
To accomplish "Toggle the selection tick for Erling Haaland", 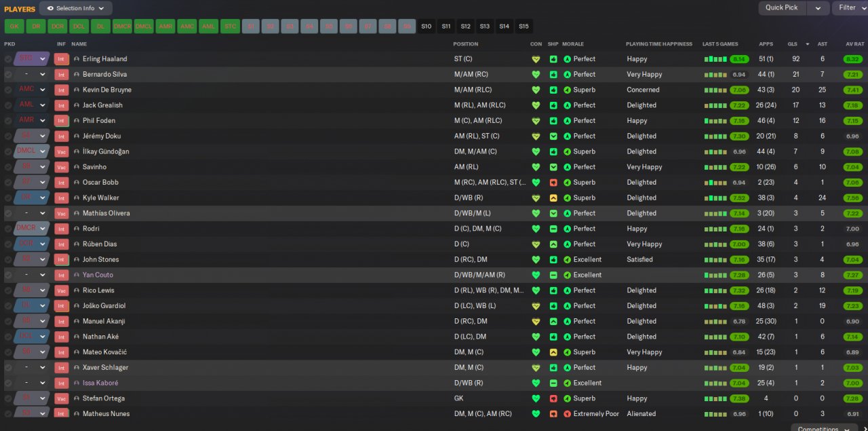I will click(8, 59).
